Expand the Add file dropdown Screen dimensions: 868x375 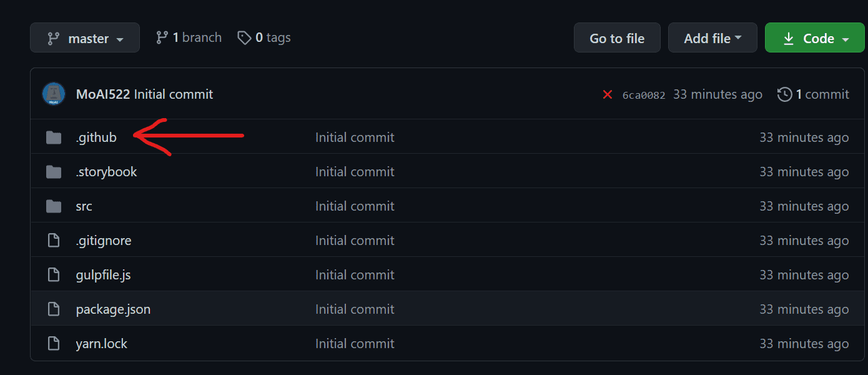click(713, 38)
